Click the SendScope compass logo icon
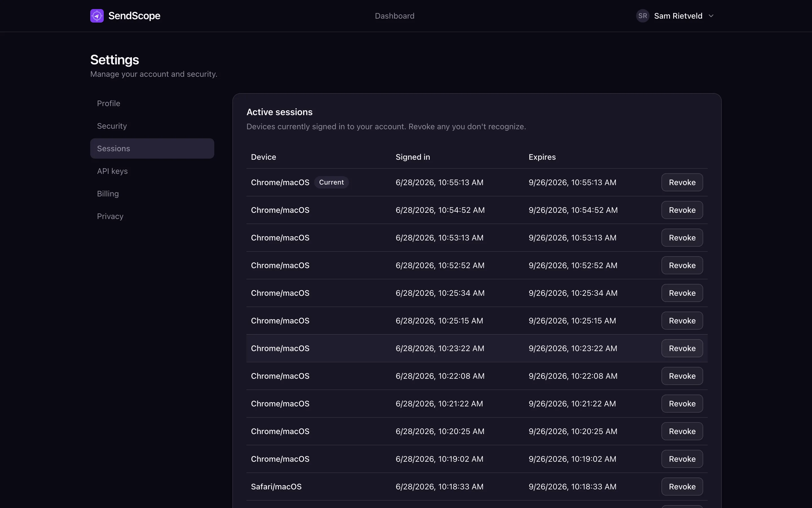812x508 pixels. [x=97, y=16]
